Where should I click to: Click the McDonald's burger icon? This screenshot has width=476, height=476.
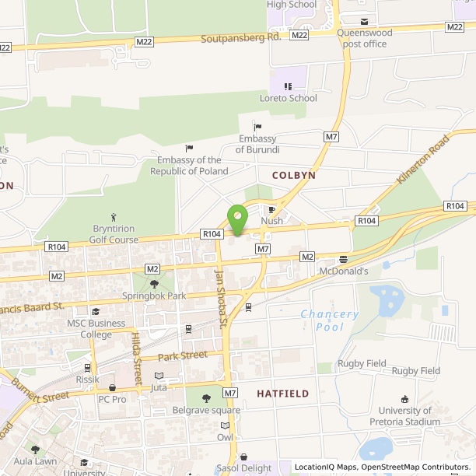[343, 259]
